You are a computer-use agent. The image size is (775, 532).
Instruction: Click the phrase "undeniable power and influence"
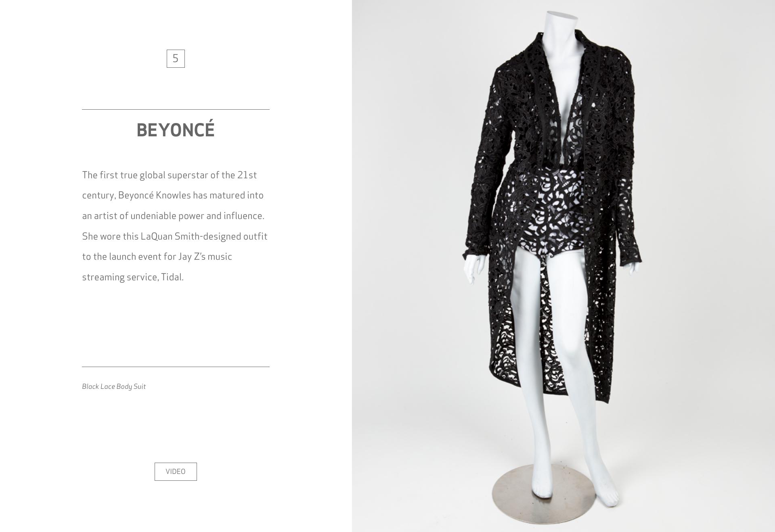click(x=197, y=216)
